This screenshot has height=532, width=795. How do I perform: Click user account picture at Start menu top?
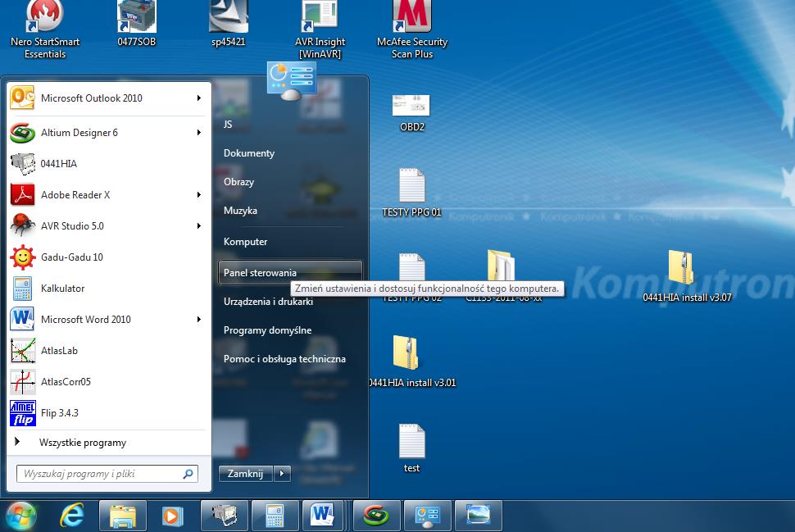292,80
